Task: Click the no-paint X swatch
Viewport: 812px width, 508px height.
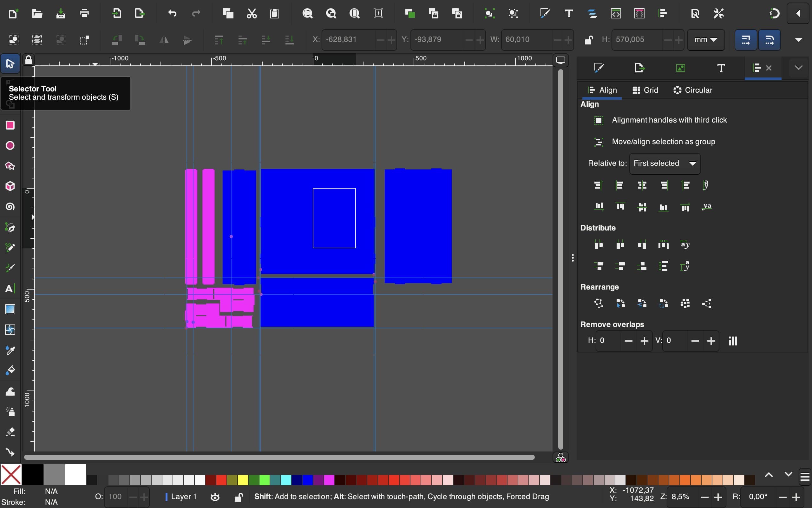Action: coord(11,475)
